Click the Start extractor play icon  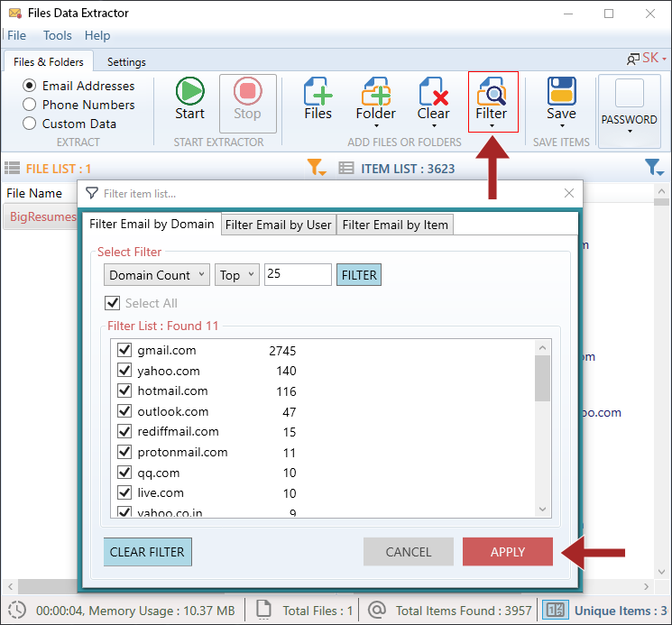pos(189,91)
